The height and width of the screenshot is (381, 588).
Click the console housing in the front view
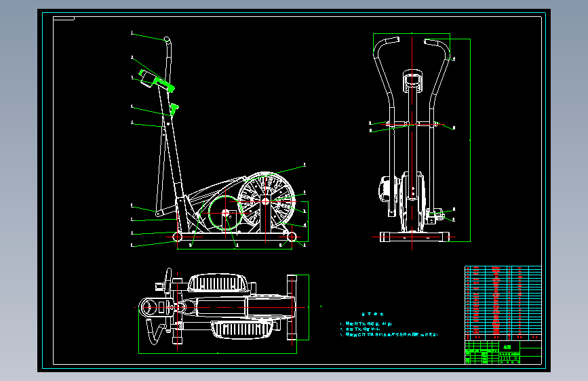[x=412, y=81]
